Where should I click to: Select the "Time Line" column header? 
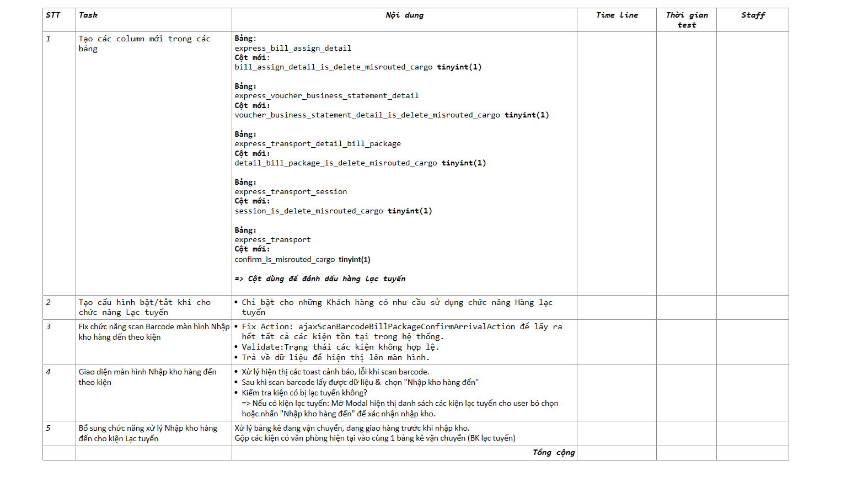point(617,15)
